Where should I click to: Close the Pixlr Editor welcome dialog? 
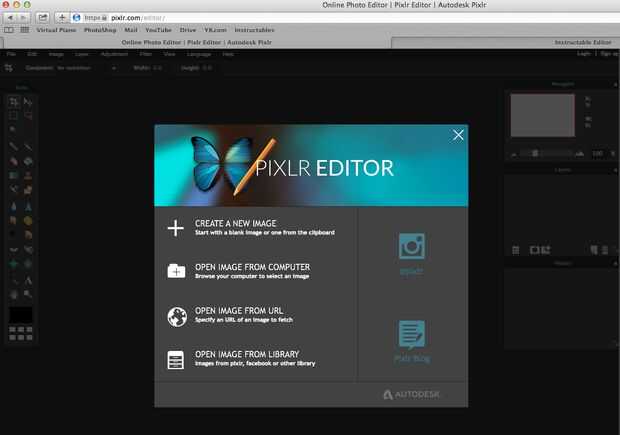(x=458, y=135)
